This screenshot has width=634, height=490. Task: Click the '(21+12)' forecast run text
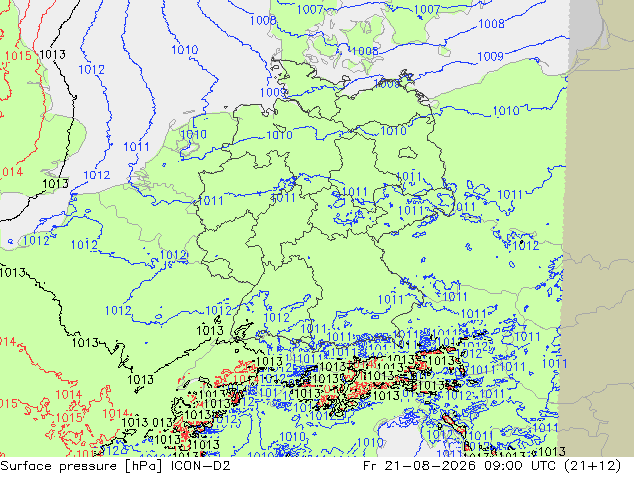pyautogui.click(x=594, y=466)
